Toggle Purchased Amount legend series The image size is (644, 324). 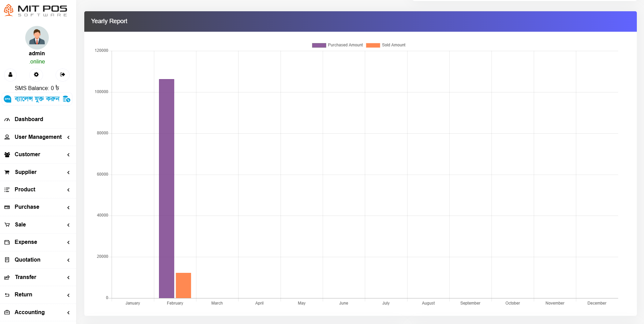(x=338, y=45)
